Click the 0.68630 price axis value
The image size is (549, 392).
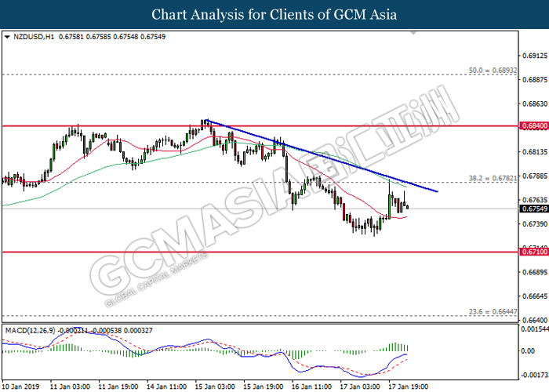tap(535, 104)
